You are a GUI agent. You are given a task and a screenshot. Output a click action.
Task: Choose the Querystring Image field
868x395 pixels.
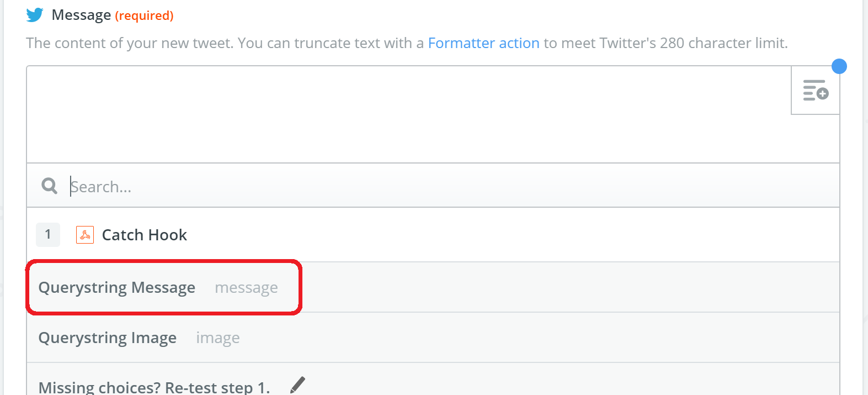click(433, 338)
